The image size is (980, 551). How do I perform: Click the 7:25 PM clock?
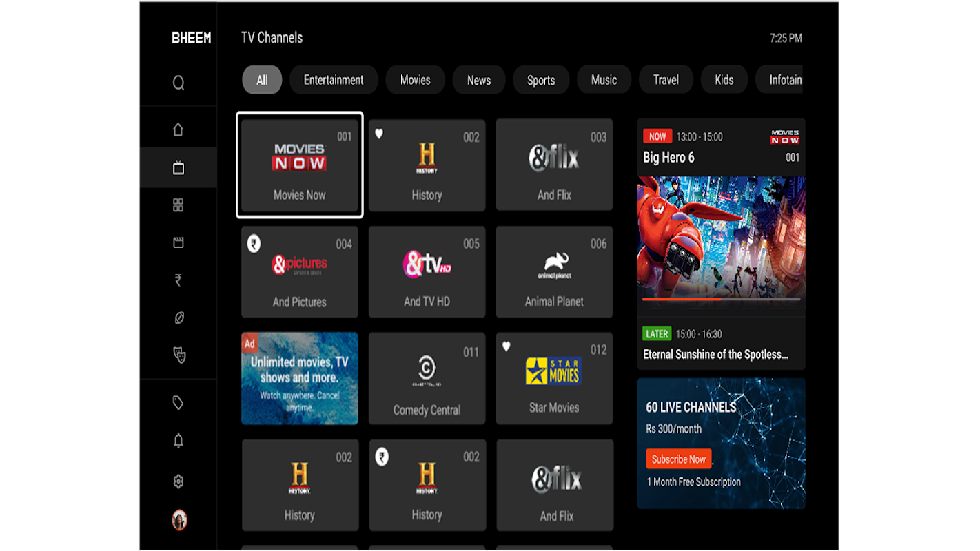coord(786,39)
